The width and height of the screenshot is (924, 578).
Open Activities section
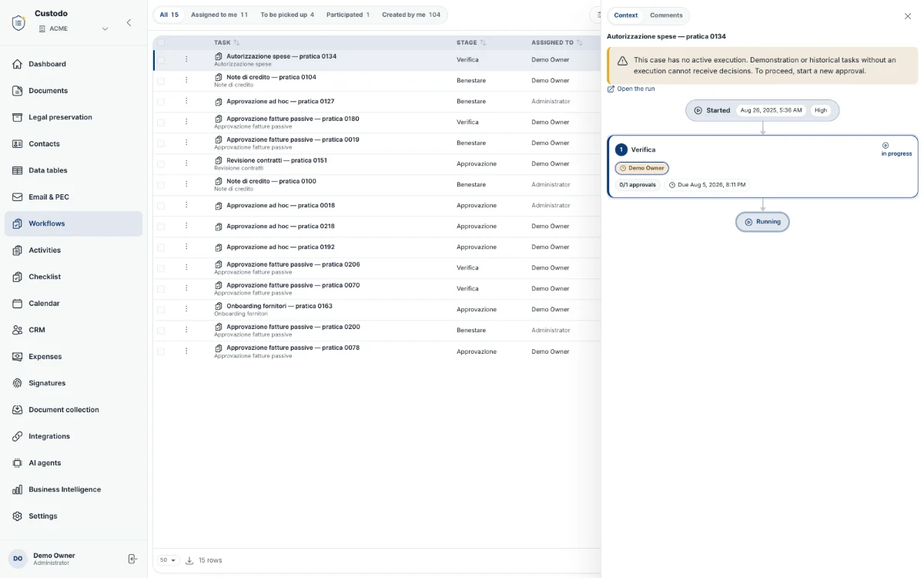click(73, 250)
